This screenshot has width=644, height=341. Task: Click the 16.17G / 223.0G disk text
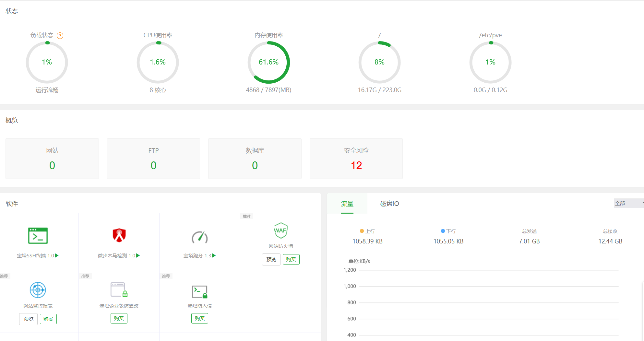coord(379,90)
